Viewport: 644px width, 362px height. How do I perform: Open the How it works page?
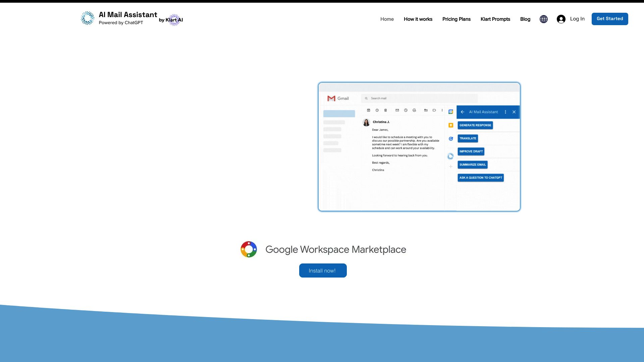pos(418,19)
